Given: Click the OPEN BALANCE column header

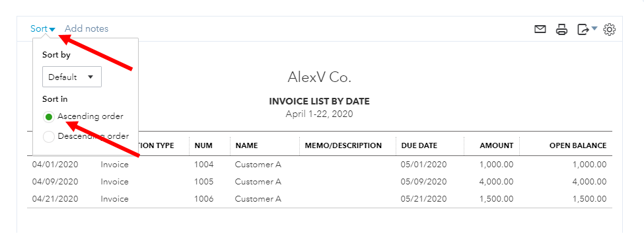Looking at the screenshot, I should [x=578, y=145].
